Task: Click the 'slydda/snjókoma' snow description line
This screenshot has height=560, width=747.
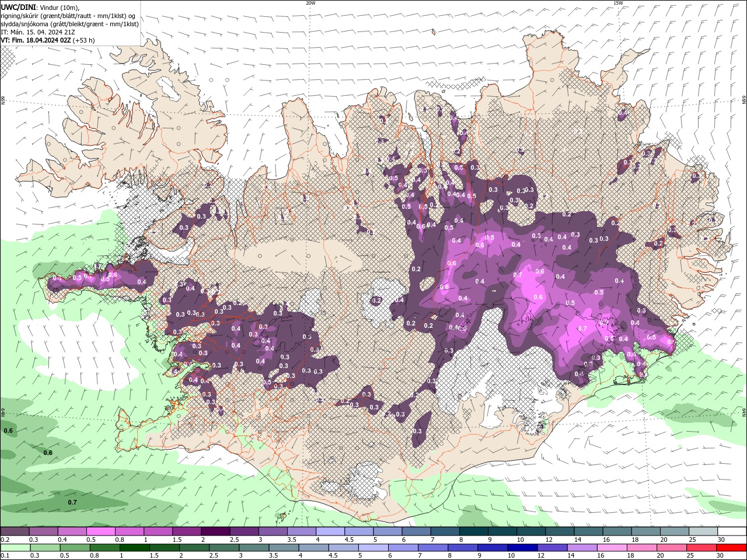Action: click(69, 24)
